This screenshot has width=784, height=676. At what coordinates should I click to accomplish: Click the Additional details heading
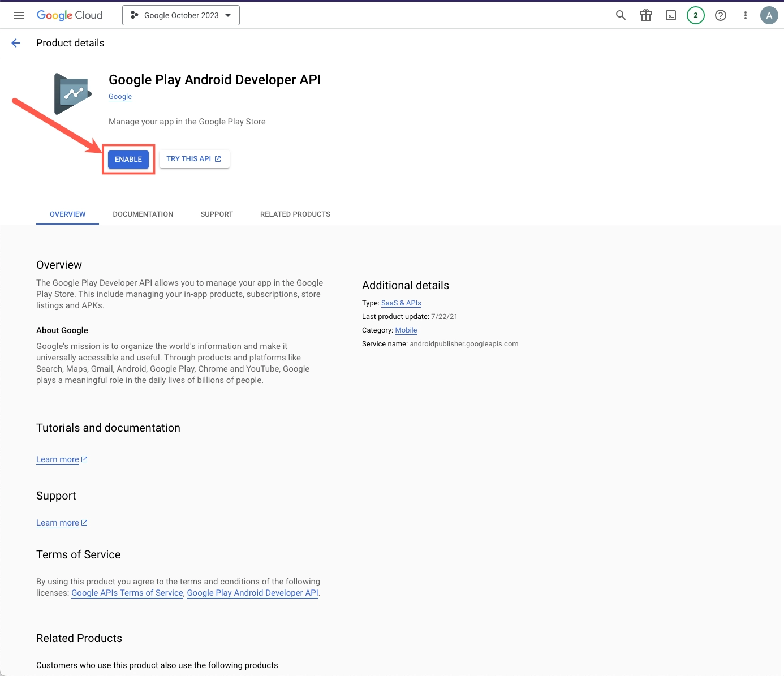point(406,286)
